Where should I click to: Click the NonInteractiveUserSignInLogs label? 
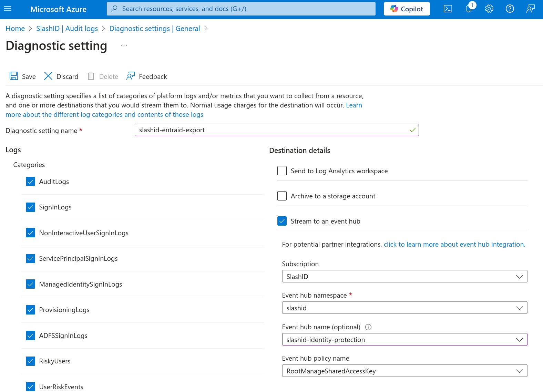84,233
